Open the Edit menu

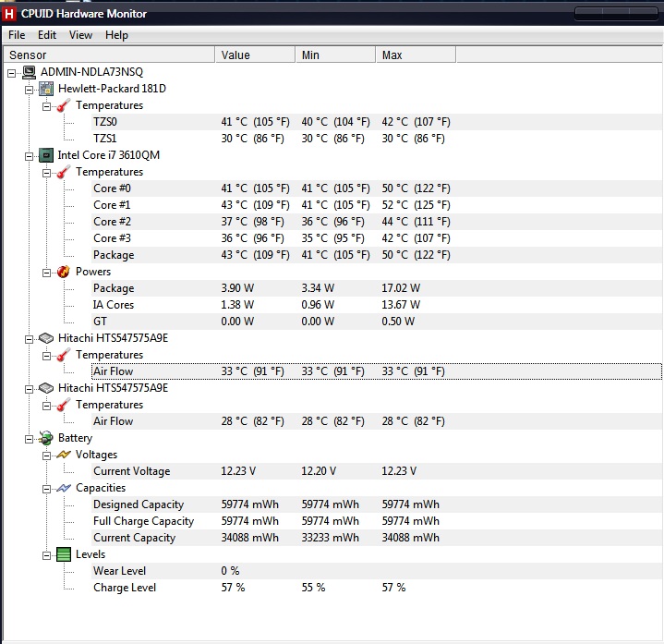[46, 35]
